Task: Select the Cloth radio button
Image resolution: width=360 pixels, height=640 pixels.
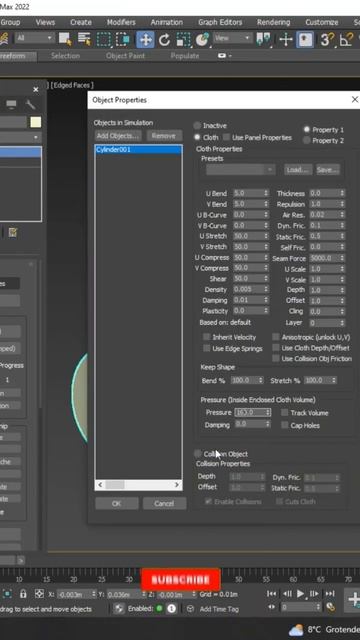Action: (198, 137)
